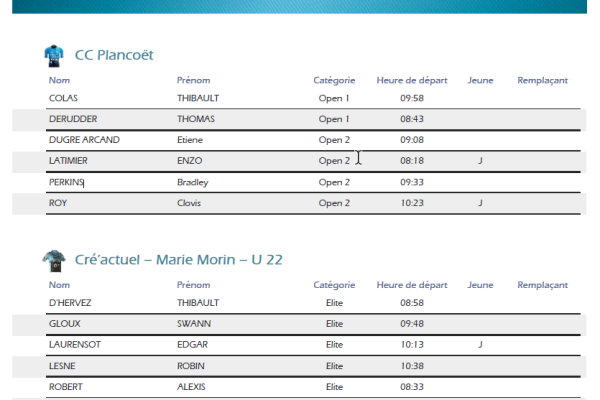
Task: Click the name LESNE
Action: pos(62,366)
